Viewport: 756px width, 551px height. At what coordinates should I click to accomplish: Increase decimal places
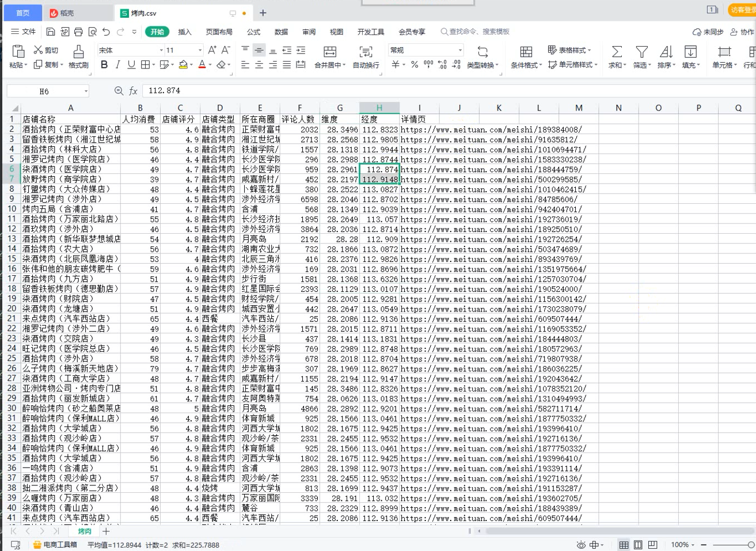442,64
